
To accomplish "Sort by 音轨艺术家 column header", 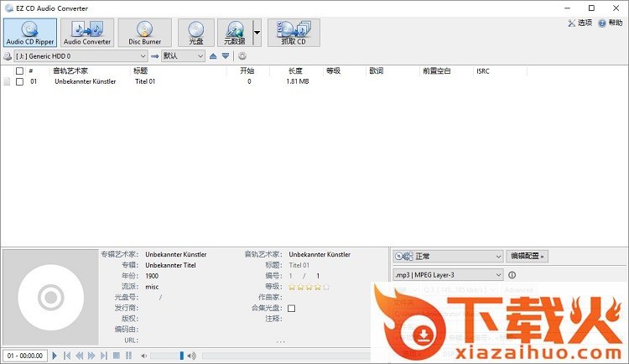I will [70, 71].
